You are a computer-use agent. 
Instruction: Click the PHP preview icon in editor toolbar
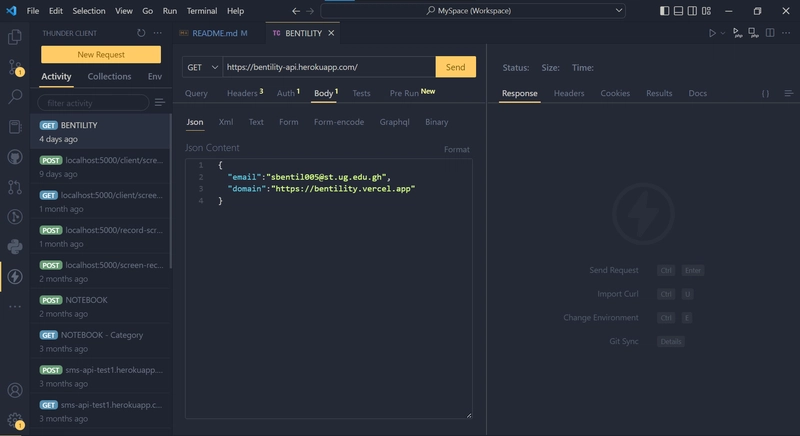[753, 33]
